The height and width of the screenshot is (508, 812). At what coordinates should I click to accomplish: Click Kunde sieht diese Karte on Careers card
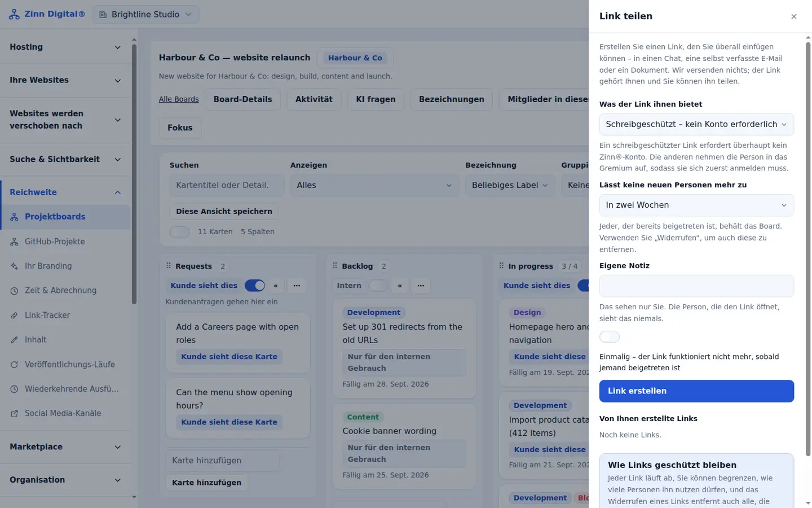coord(229,357)
